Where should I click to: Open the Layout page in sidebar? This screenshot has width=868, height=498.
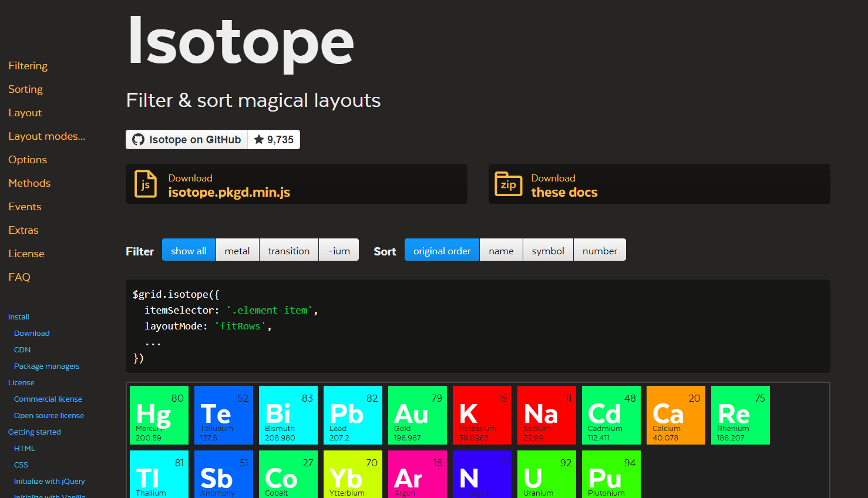click(25, 113)
